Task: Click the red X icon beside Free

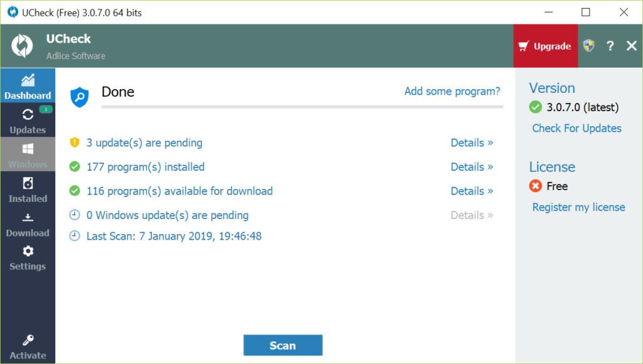Action: 535,186
